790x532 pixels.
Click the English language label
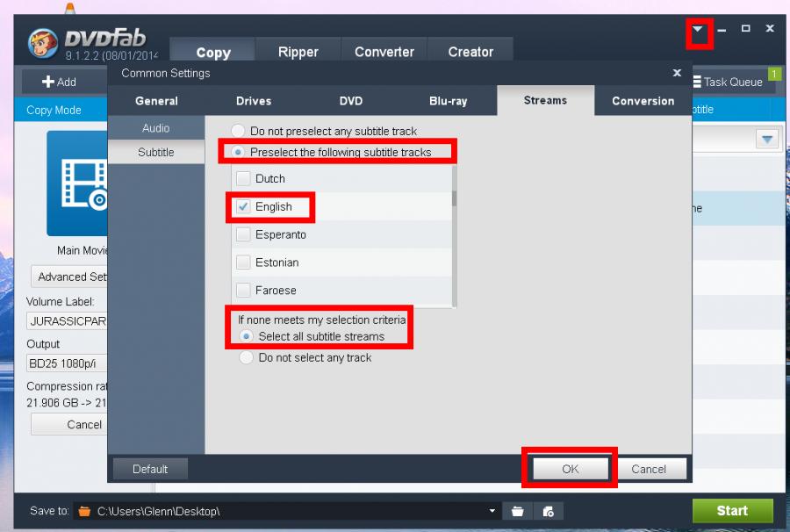pos(274,206)
